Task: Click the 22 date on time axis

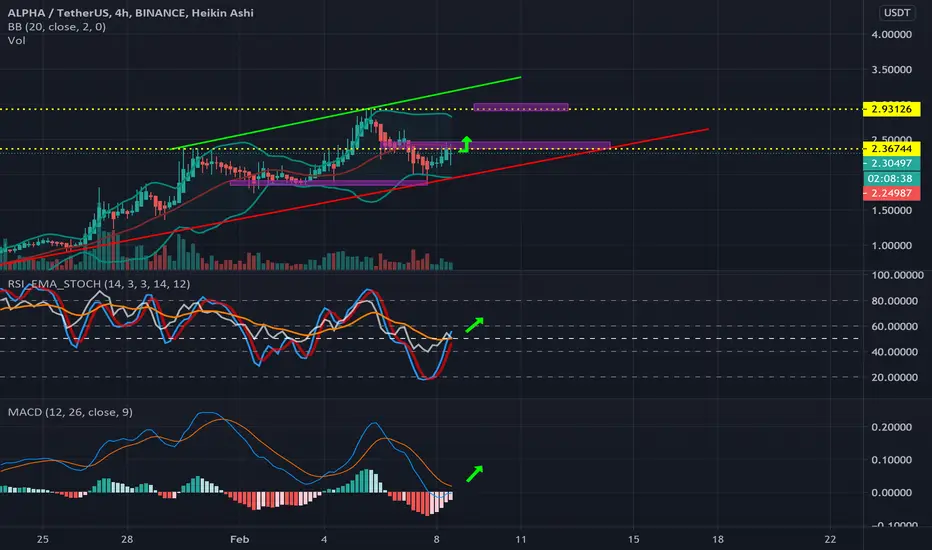Action: 830,539
